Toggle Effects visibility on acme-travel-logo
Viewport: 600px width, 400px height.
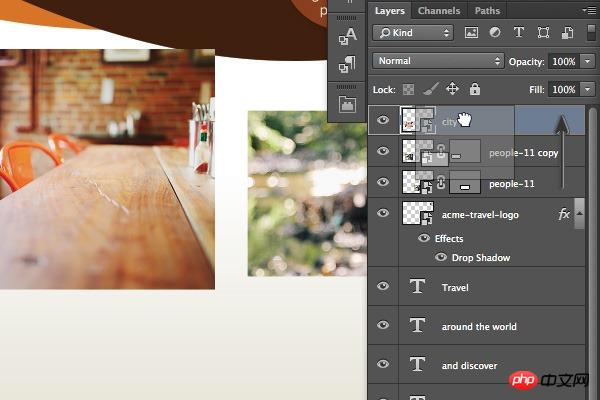[x=424, y=238]
